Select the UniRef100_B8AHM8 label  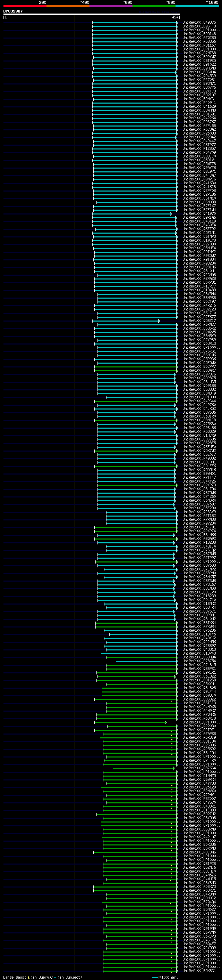(199, 110)
